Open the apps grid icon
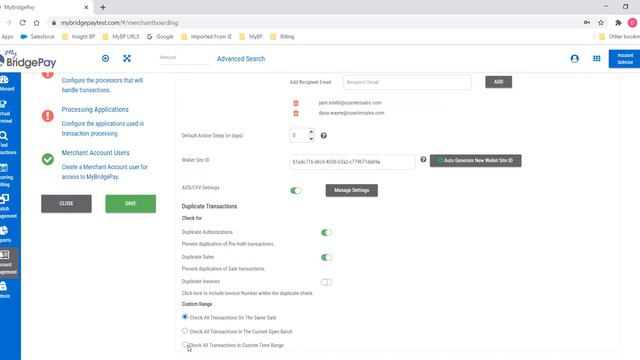The width and height of the screenshot is (640, 360). [597, 59]
